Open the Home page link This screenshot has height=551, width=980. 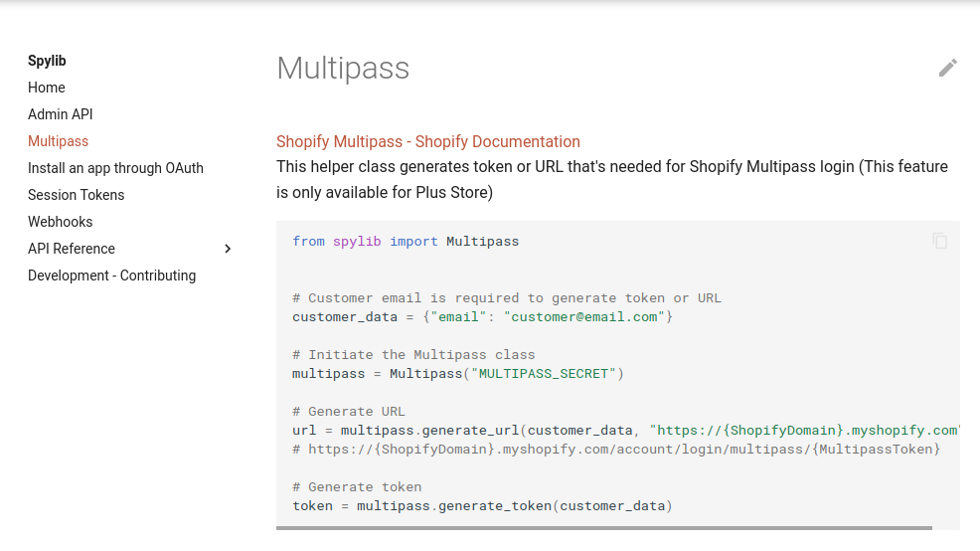coord(47,88)
